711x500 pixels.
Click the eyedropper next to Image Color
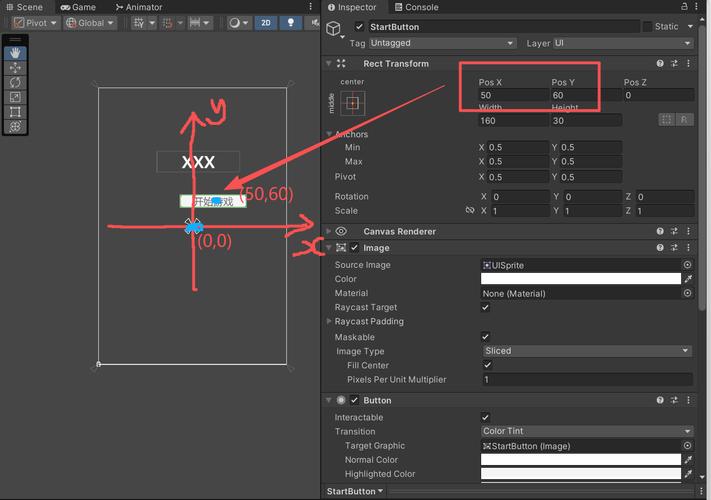687,280
